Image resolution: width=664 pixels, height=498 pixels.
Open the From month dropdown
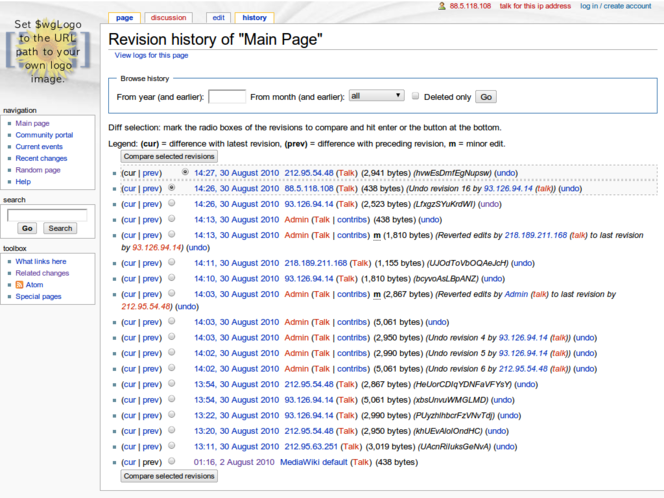pyautogui.click(x=376, y=97)
